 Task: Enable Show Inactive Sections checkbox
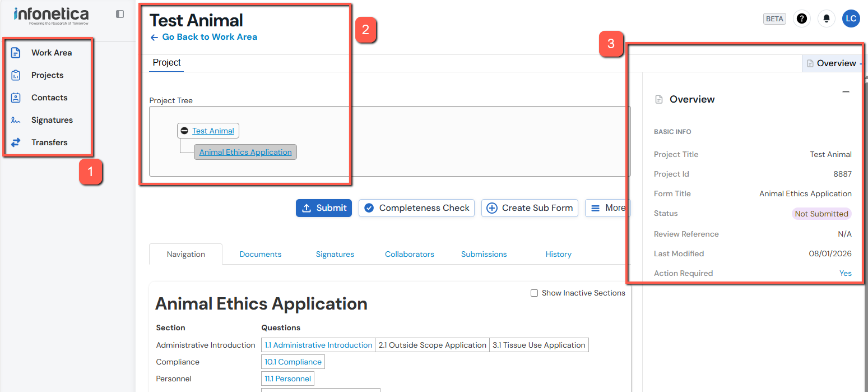[x=534, y=293]
